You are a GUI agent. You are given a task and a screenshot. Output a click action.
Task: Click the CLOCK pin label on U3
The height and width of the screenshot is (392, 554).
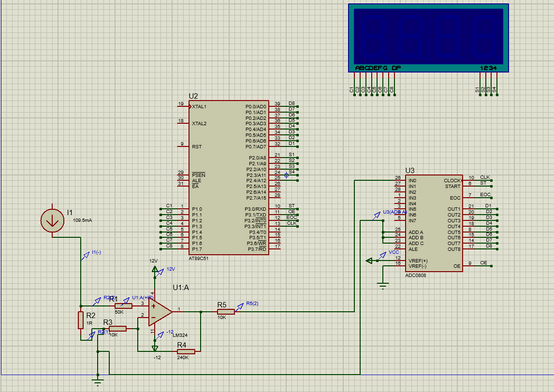(x=452, y=181)
